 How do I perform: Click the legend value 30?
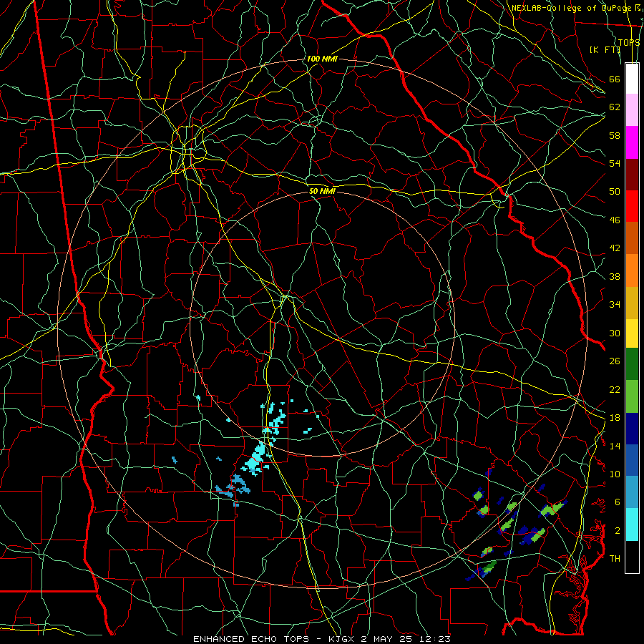point(615,333)
